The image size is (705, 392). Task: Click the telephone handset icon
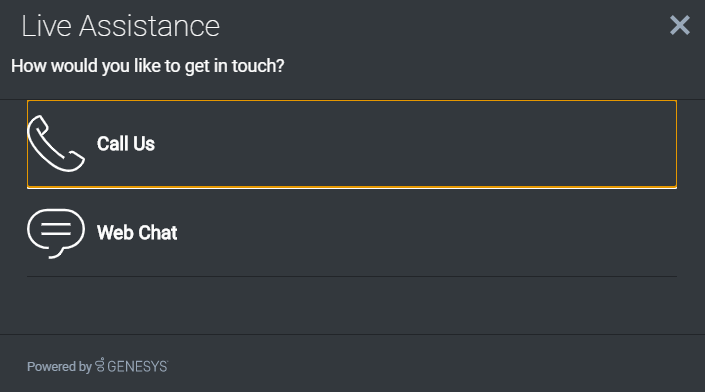[56, 143]
